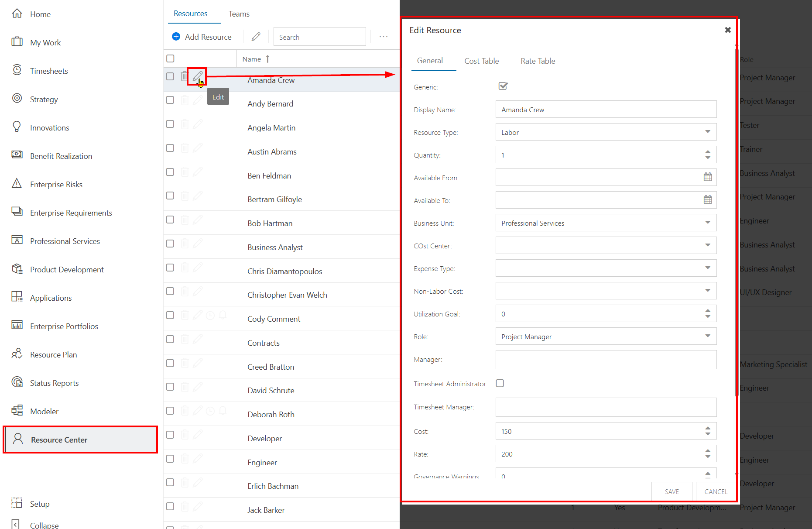This screenshot has height=529, width=812.
Task: Open the Innovations lightbulb icon
Action: (x=17, y=127)
